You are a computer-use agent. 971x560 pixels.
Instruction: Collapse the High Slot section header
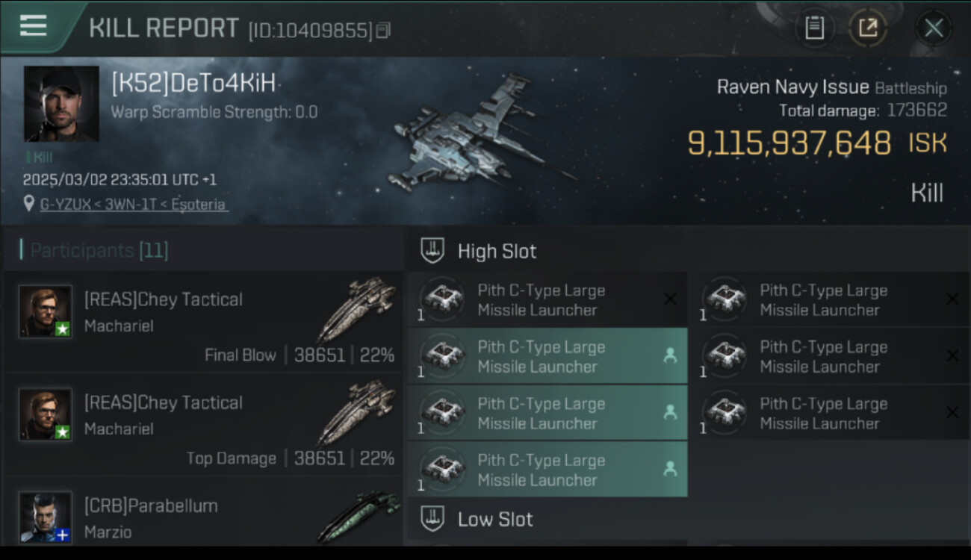tap(687, 251)
